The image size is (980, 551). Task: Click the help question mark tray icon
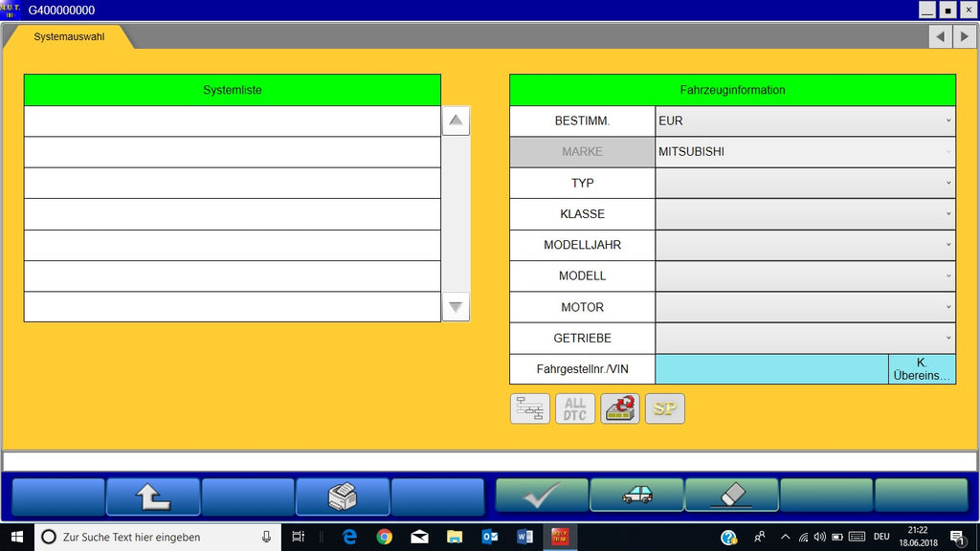(x=728, y=538)
